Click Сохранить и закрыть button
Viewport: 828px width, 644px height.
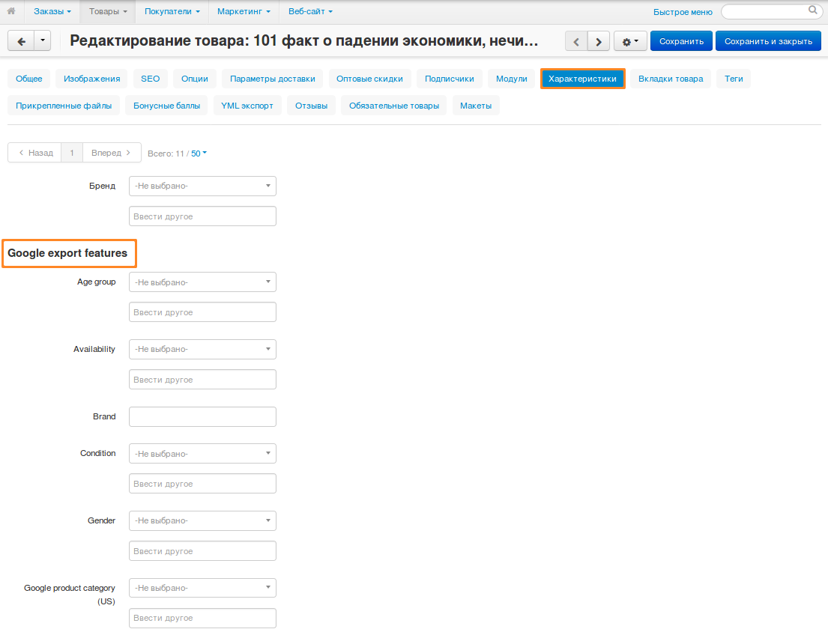[768, 41]
